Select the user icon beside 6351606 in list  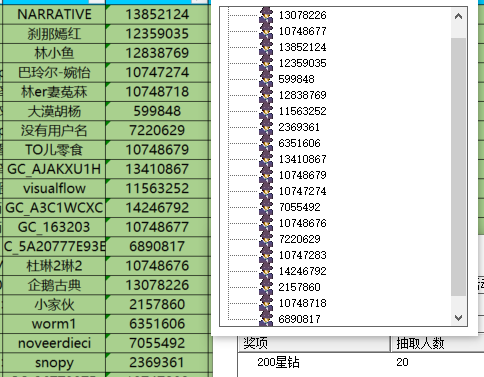(x=266, y=143)
